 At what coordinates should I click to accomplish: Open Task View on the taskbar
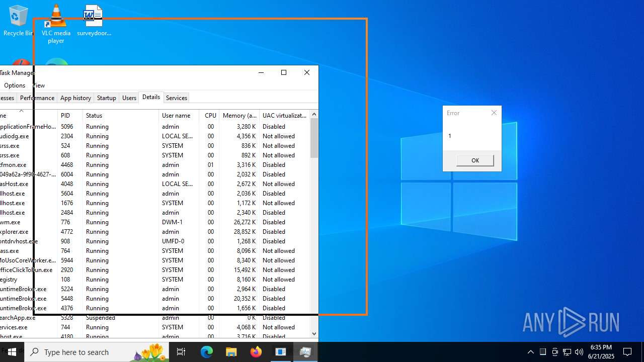click(181, 352)
